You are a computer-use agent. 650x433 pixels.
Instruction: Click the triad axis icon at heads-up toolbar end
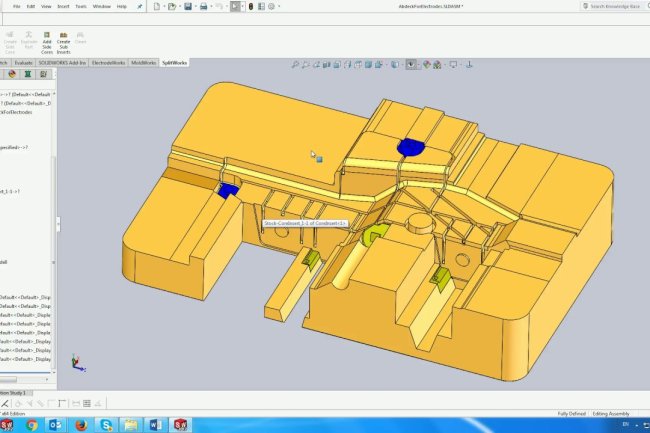(469, 65)
